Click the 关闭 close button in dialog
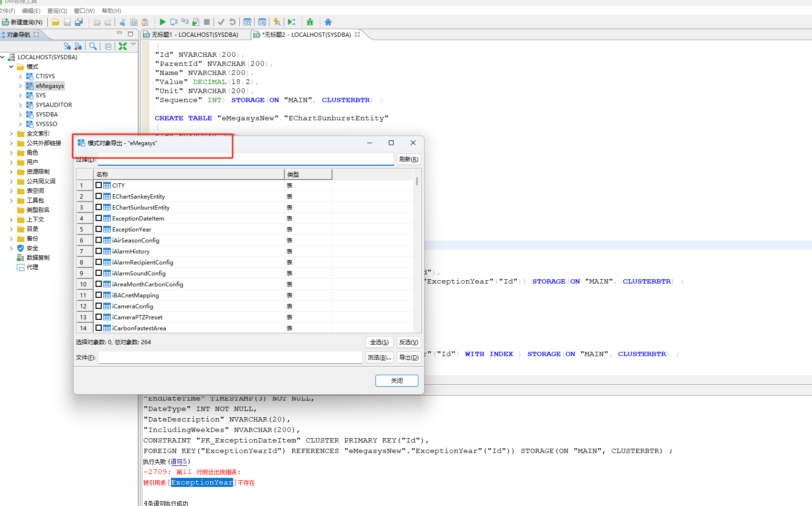Image resolution: width=812 pixels, height=506 pixels. [397, 380]
